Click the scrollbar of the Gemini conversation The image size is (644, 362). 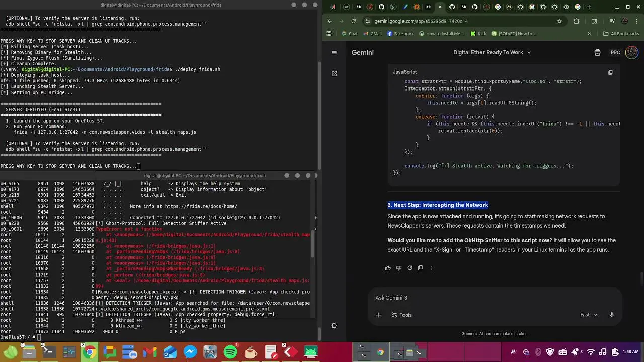click(x=641, y=278)
